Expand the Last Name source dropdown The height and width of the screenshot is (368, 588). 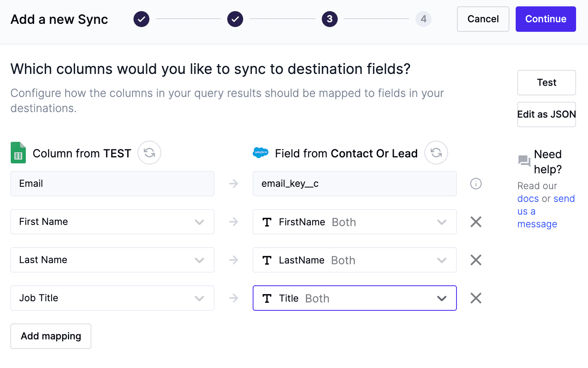click(112, 260)
